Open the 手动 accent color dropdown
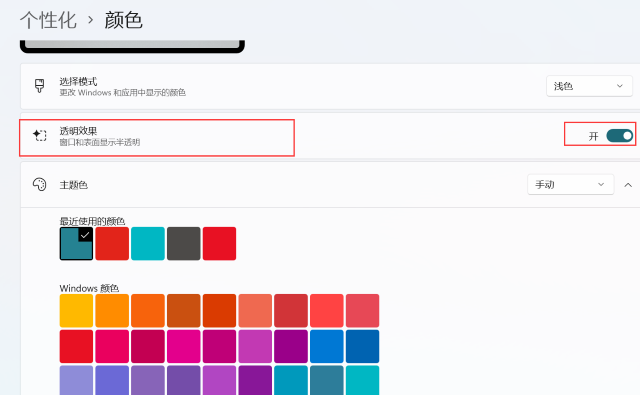641x403 pixels. (x=570, y=185)
